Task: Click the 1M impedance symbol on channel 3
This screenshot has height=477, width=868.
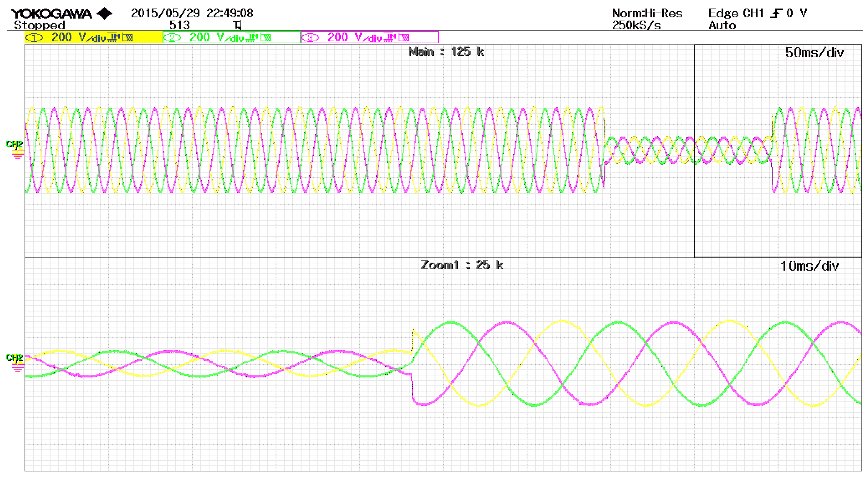Action: 390,38
